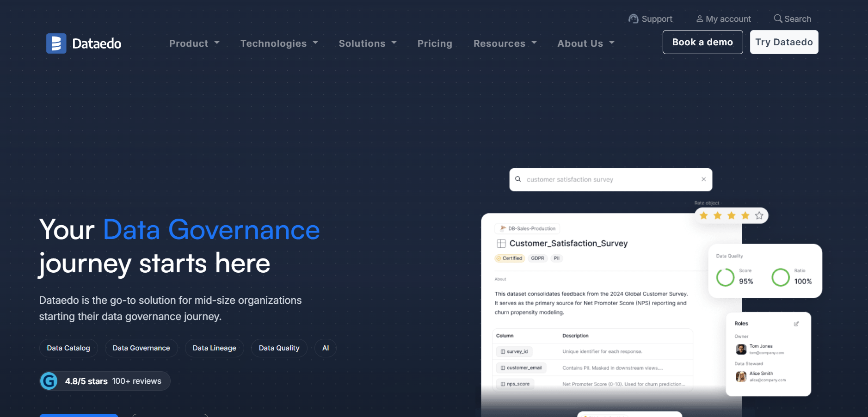Expand the Product menu
868x417 pixels.
(x=194, y=43)
